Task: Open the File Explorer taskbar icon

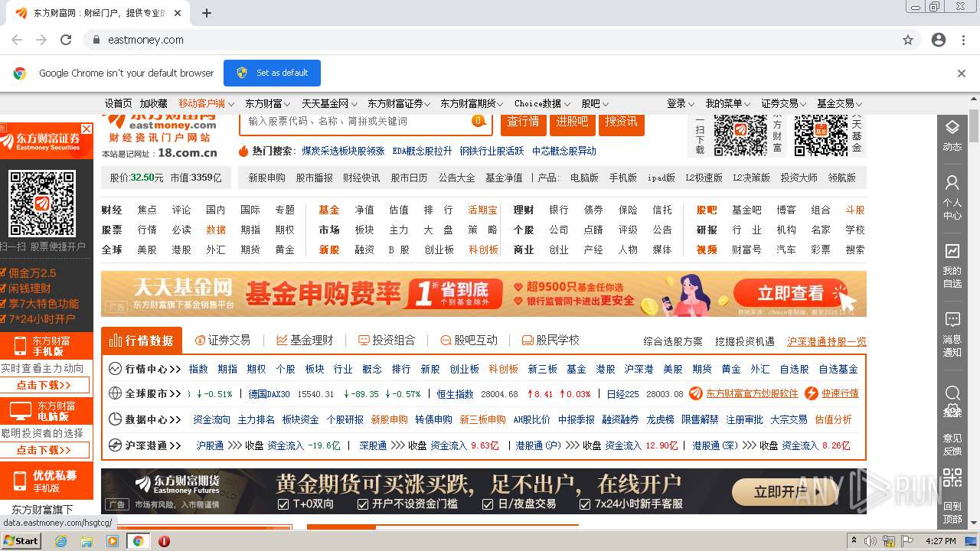Action: 87,540
